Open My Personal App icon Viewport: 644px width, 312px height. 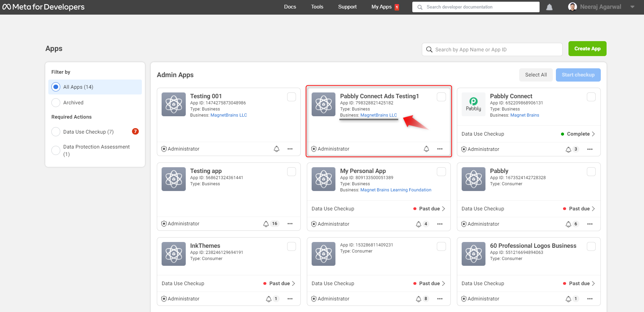coord(324,179)
